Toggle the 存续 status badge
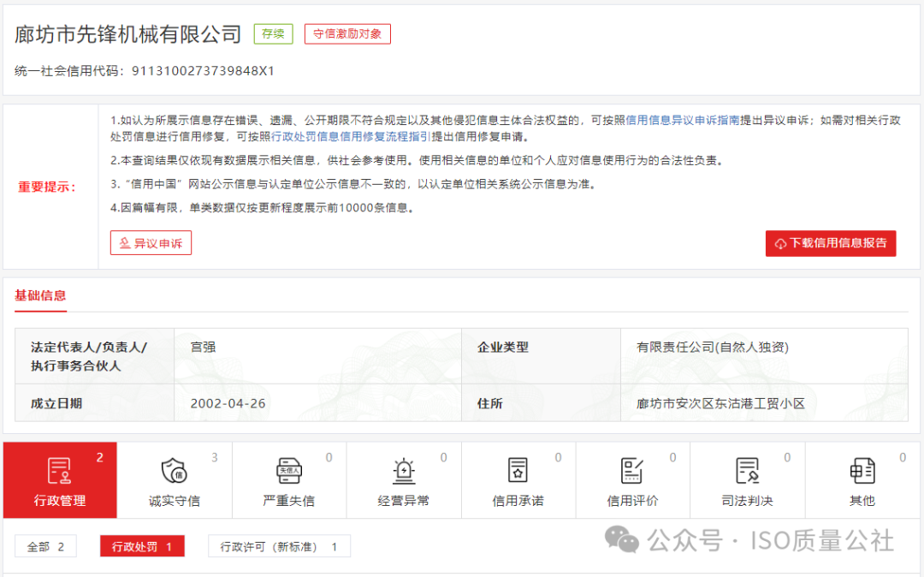This screenshot has width=924, height=577. (272, 33)
